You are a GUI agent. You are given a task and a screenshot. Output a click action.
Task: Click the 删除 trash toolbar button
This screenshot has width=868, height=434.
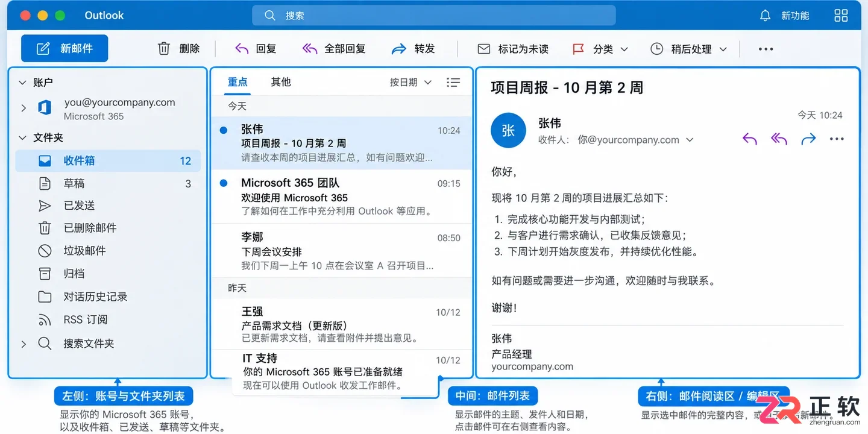coord(178,49)
